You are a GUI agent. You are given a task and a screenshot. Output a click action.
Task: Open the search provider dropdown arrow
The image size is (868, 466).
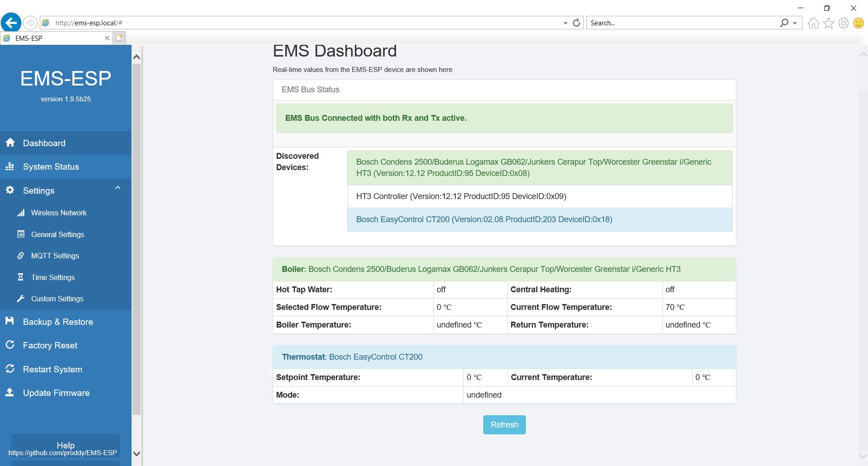pos(795,23)
